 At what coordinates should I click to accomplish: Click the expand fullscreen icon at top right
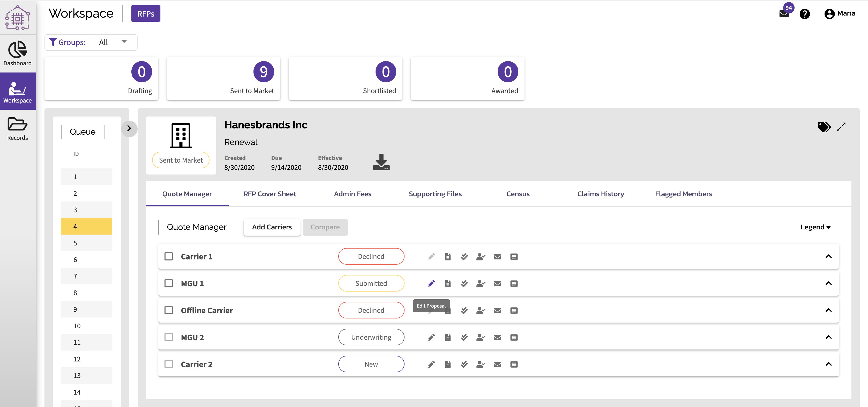click(842, 127)
